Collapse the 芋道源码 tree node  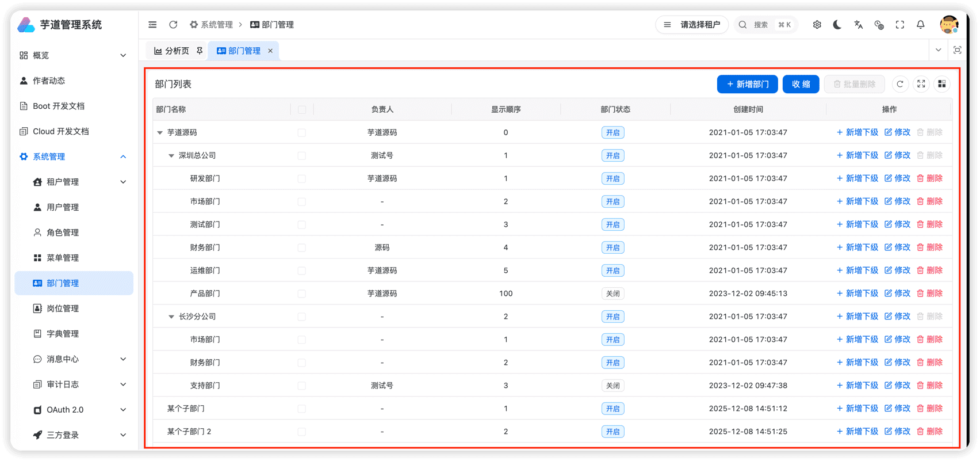(160, 132)
